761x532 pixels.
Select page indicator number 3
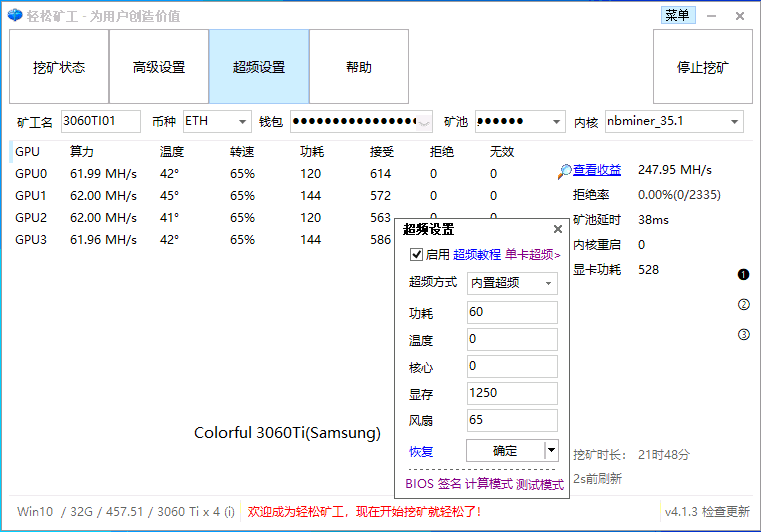point(743,335)
